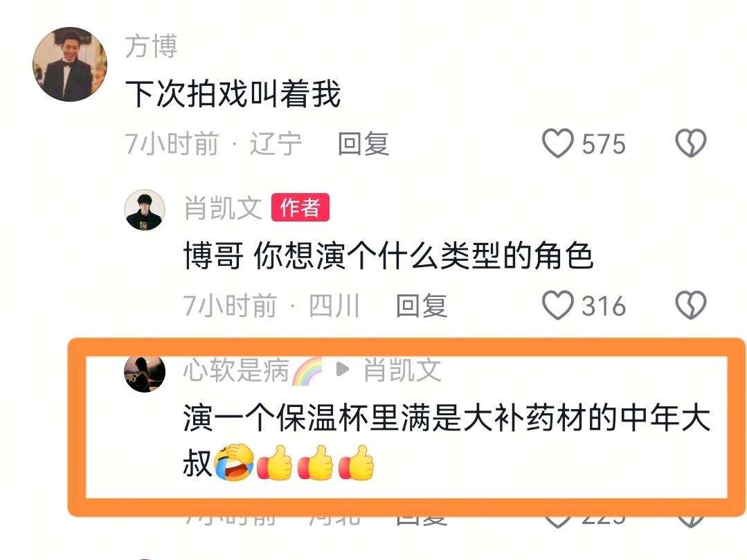Like 方博's comment with heart icon

coord(557,143)
